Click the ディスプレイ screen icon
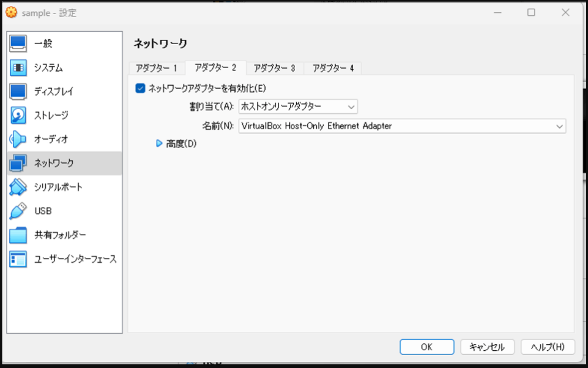Image resolution: width=588 pixels, height=368 pixels. 18,91
